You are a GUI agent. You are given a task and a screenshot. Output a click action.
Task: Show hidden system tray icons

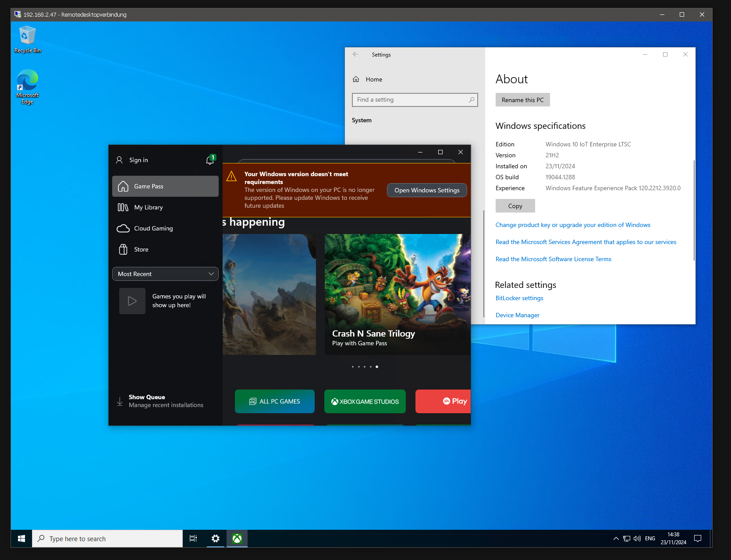[616, 539]
